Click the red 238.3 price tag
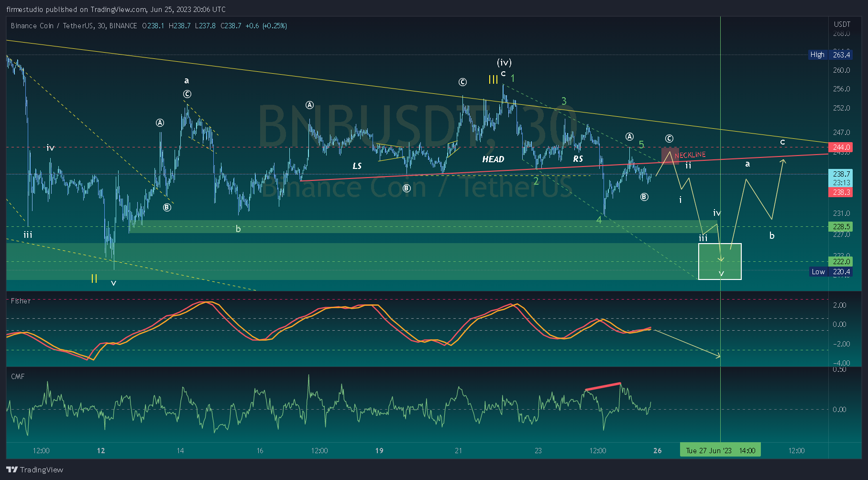 click(840, 192)
